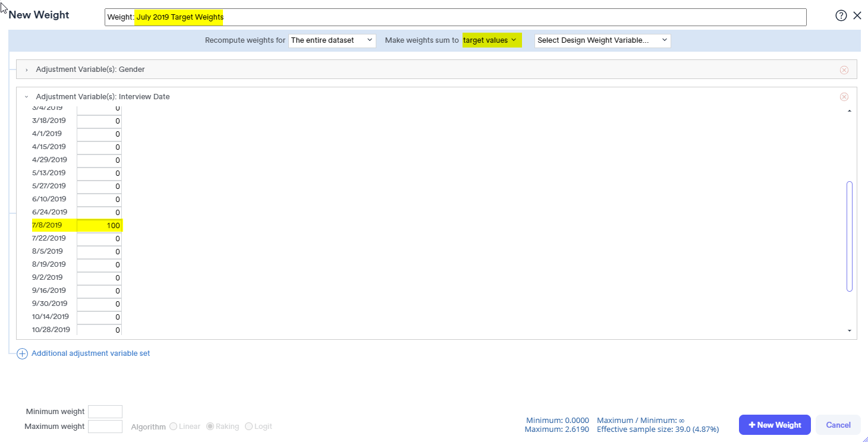The width and height of the screenshot is (868, 442).
Task: Click the value field for 9/2/2019
Action: (x=99, y=278)
